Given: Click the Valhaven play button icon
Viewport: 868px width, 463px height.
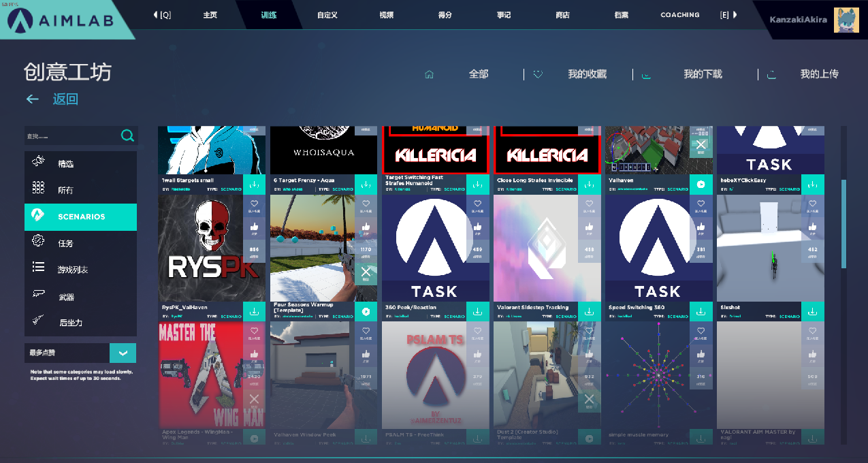Looking at the screenshot, I should (701, 185).
